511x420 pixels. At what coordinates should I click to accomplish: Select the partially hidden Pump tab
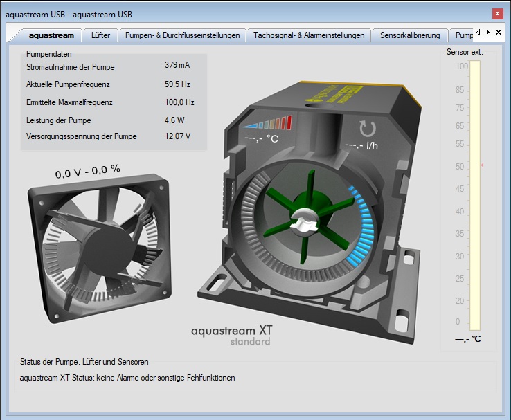click(462, 35)
